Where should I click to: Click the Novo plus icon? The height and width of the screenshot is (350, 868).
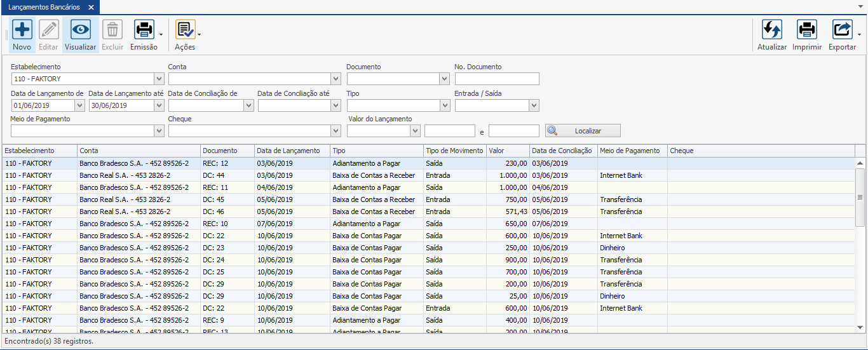point(22,30)
